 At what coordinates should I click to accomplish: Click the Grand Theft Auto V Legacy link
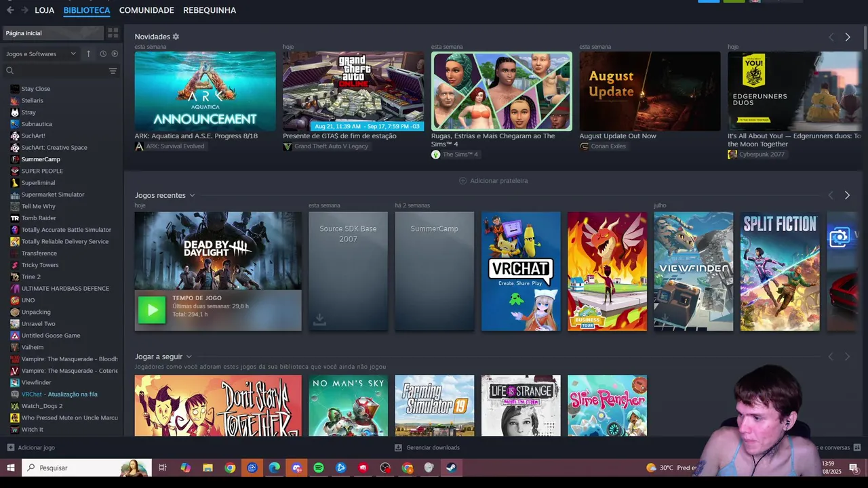point(331,146)
